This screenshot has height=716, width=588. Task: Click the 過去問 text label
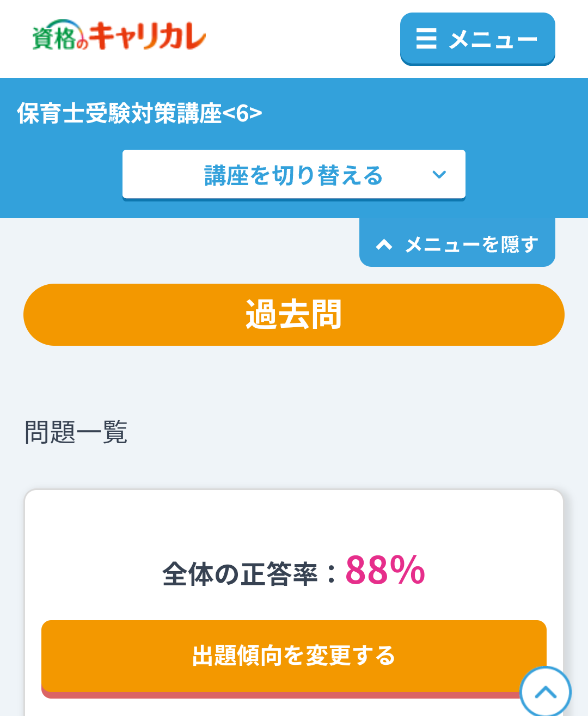pyautogui.click(x=293, y=315)
